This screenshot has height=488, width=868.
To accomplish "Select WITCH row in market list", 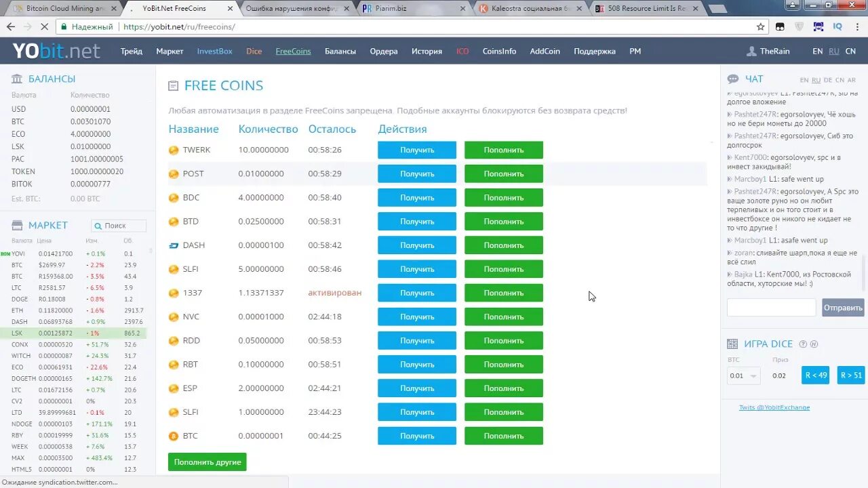I will pyautogui.click(x=73, y=356).
